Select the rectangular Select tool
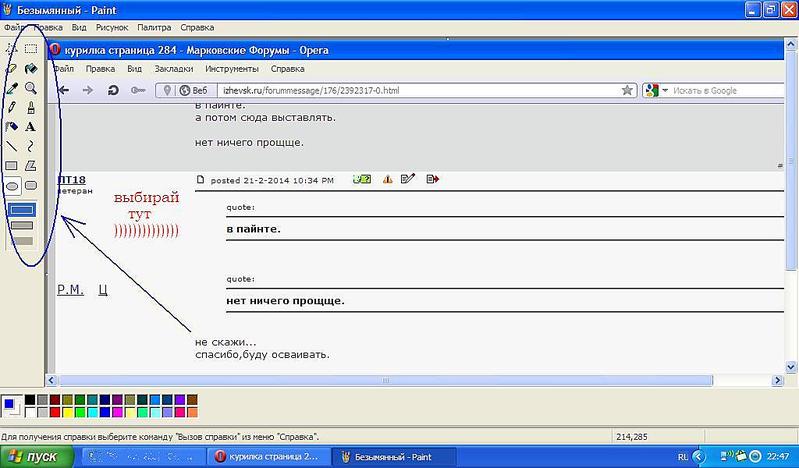The image size is (799, 468). 31,48
